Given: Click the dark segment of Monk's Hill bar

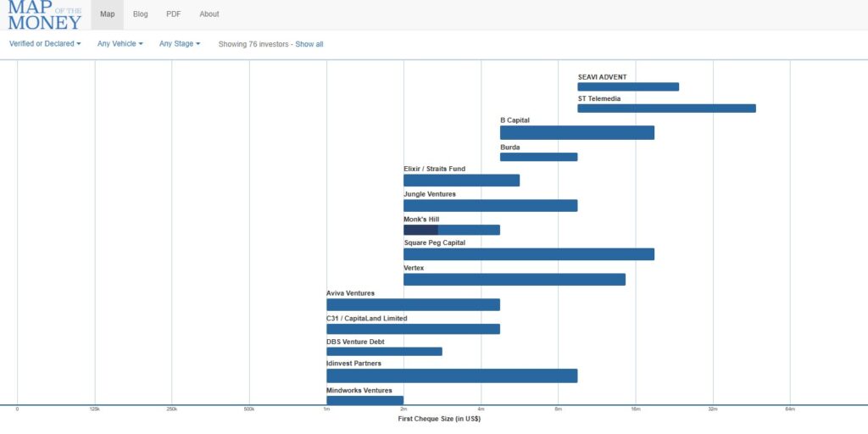Looking at the screenshot, I should (420, 230).
